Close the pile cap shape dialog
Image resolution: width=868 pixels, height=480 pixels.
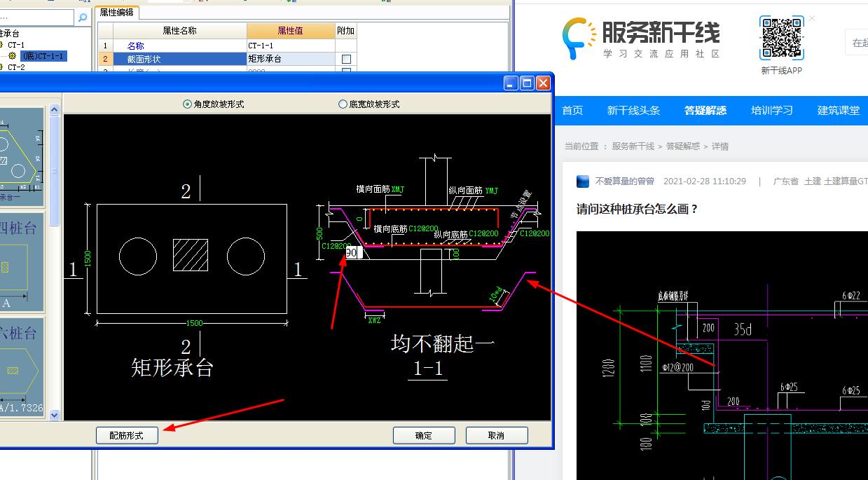point(544,83)
